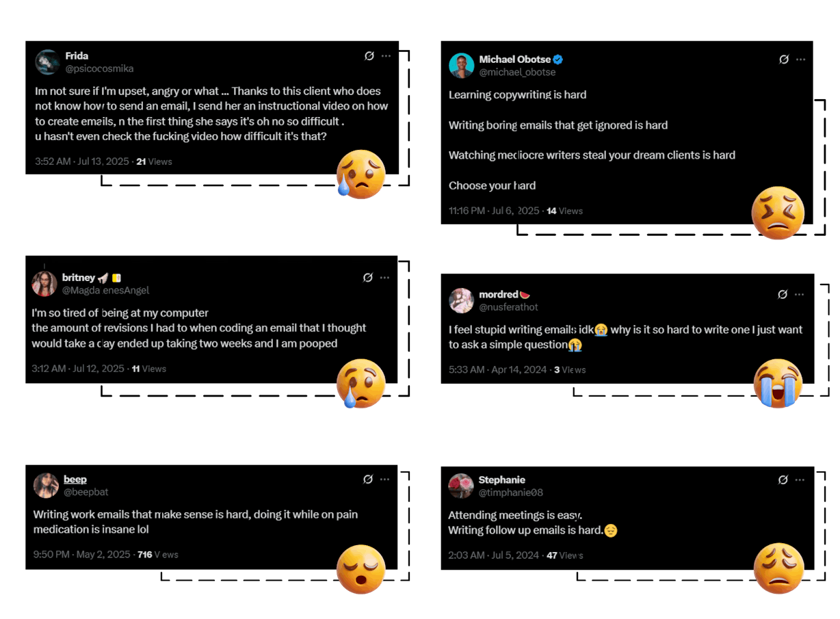Click the Grok icon on Michael Obotse's tweet
The width and height of the screenshot is (840, 619).
784,60
